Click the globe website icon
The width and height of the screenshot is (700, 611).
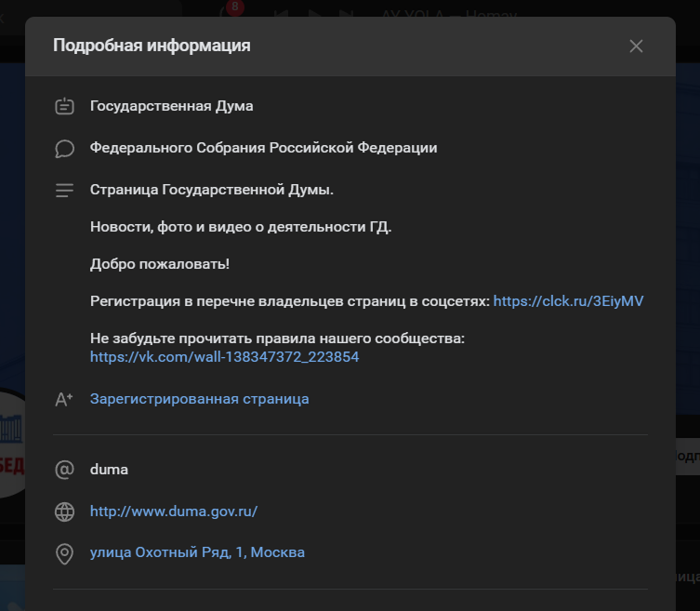(x=64, y=511)
